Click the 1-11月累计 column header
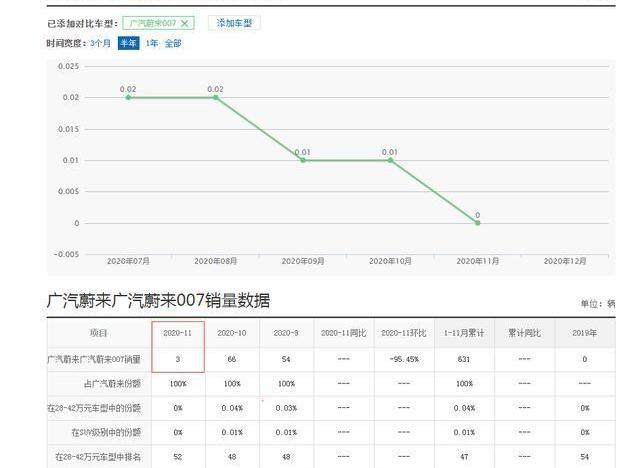640x468 pixels. [x=464, y=333]
